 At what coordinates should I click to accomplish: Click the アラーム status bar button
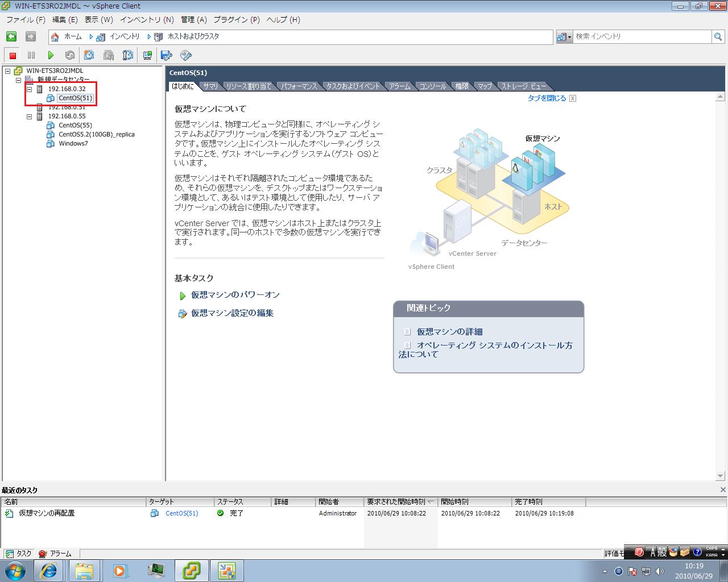55,554
